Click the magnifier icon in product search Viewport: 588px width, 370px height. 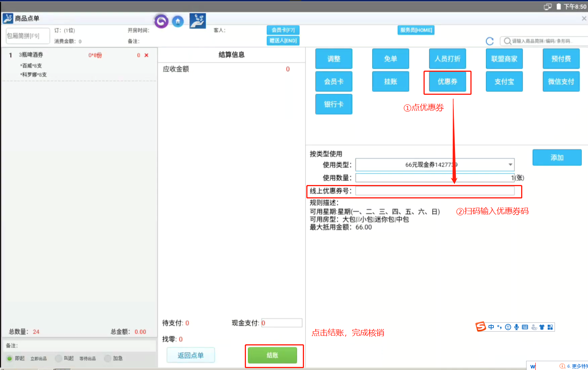(x=507, y=41)
